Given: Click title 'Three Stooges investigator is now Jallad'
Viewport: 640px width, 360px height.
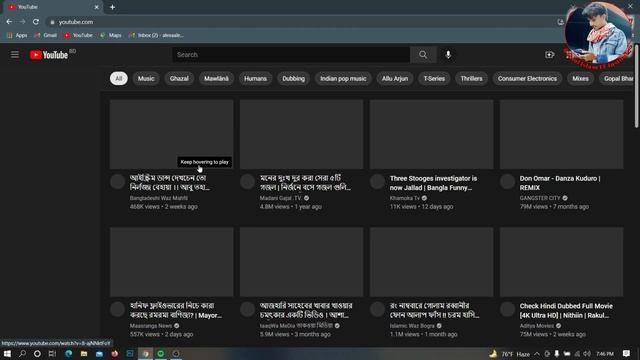Looking at the screenshot, I should (x=433, y=183).
